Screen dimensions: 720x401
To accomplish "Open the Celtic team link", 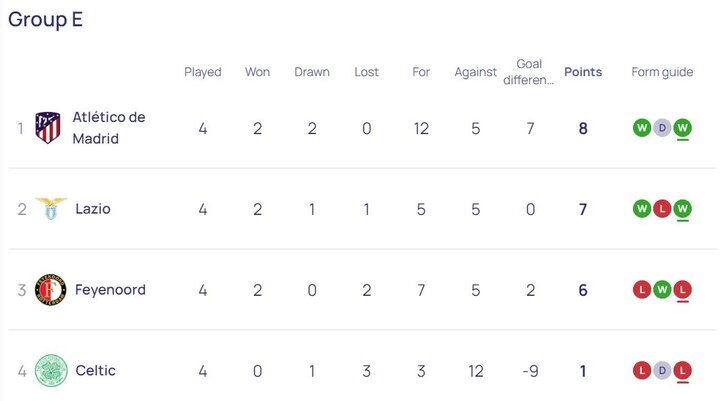I will 95,371.
